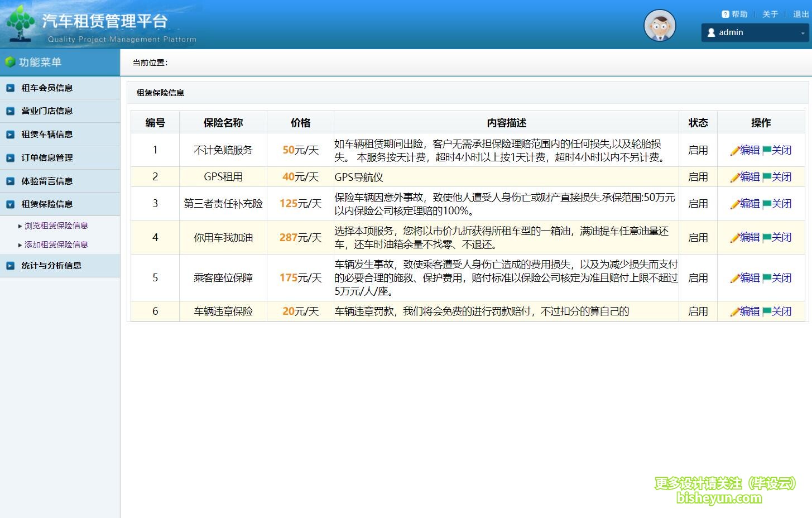Open 租车会员信息 from the sidebar
Screen dimensions: 812x518
[47, 88]
